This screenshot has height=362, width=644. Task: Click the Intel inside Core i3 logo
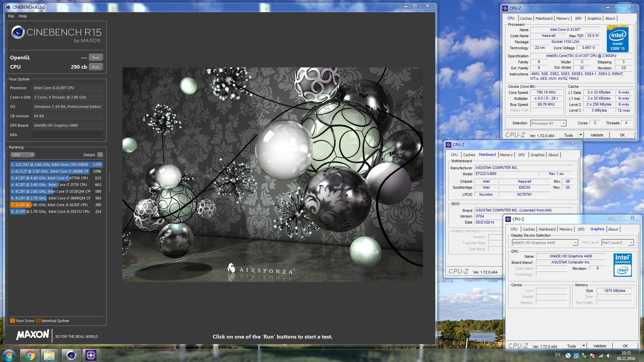pyautogui.click(x=618, y=39)
